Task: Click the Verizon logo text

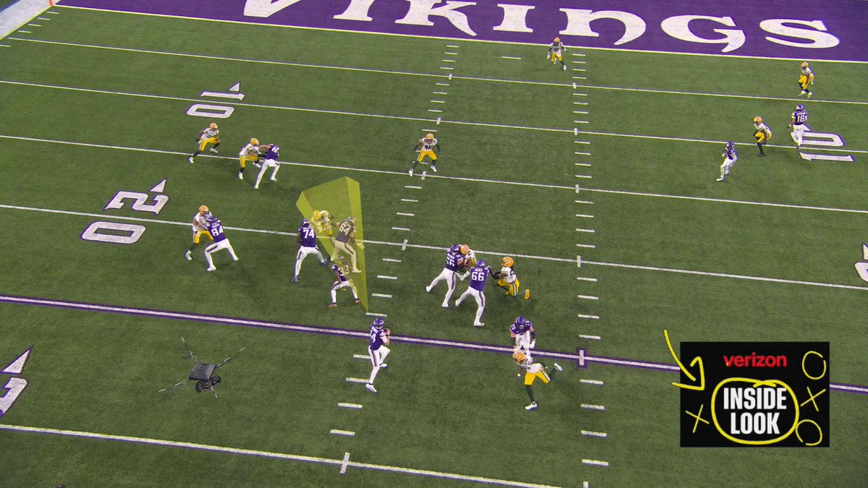Action: pyautogui.click(x=754, y=360)
